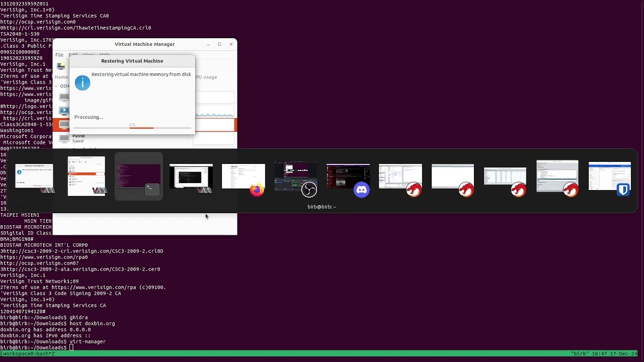Select the Parrot saved virtual machine row
The image size is (644, 362).
[x=144, y=138]
